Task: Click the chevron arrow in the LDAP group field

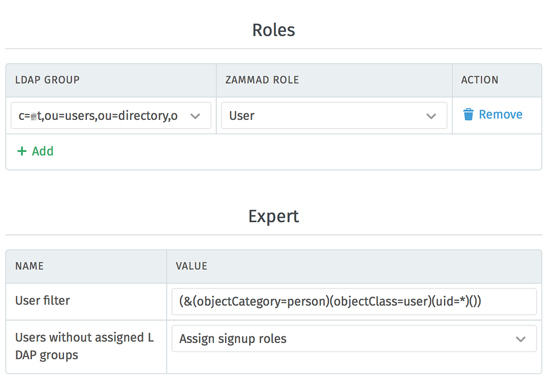Action: click(195, 116)
